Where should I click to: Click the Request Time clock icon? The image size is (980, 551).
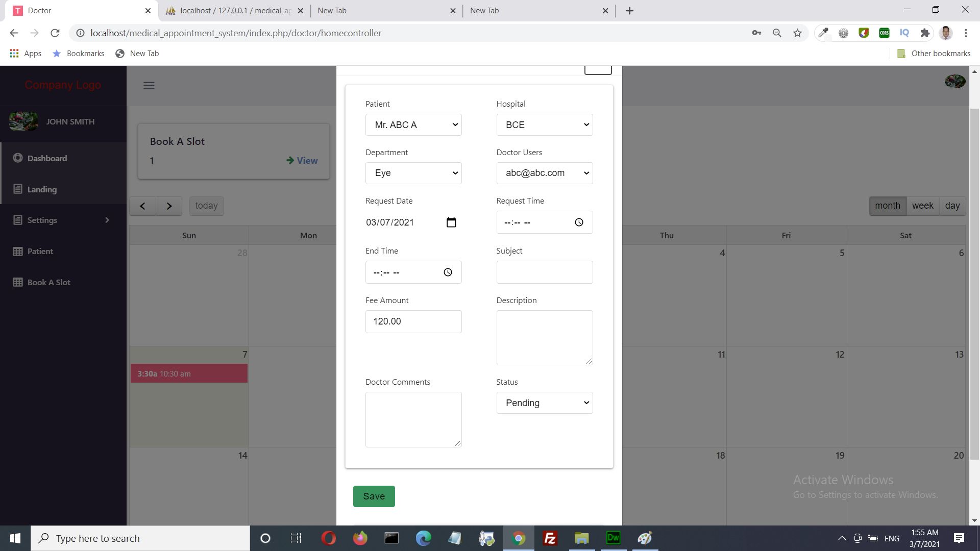tap(579, 222)
